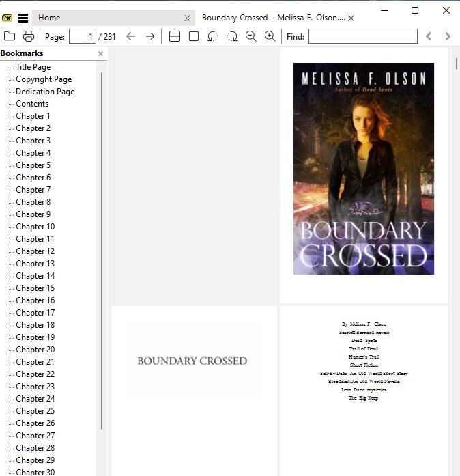Close the Boundary Crossed document tab

pos(351,18)
